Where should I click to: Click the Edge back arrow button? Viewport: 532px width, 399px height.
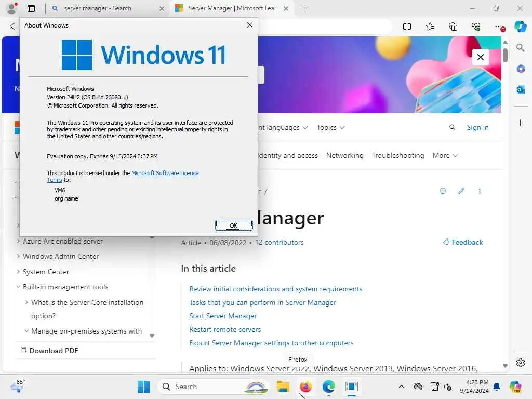(x=14, y=26)
